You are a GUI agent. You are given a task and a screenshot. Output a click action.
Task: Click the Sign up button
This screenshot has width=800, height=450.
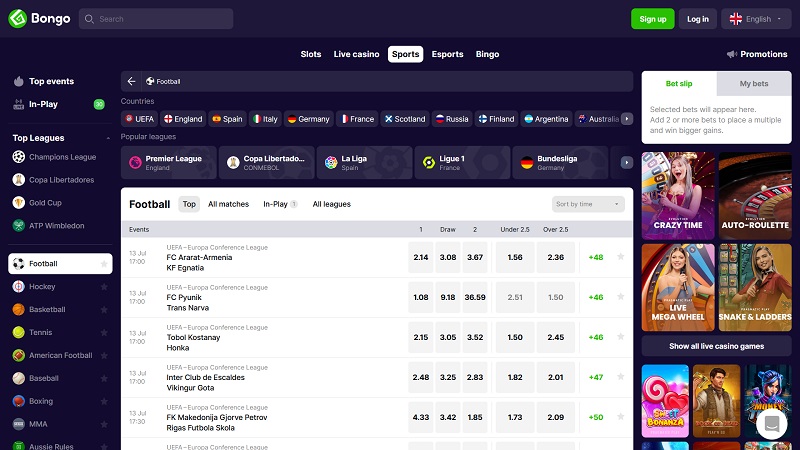pos(653,19)
